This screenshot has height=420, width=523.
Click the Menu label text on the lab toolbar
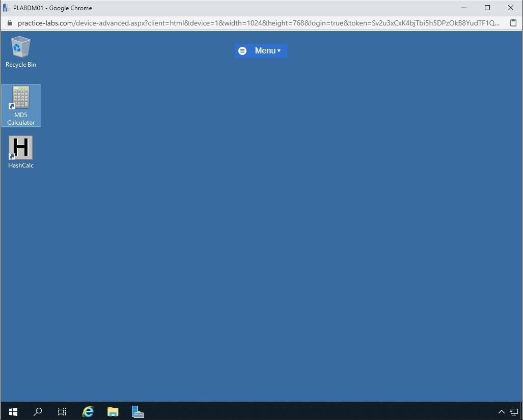tap(265, 51)
